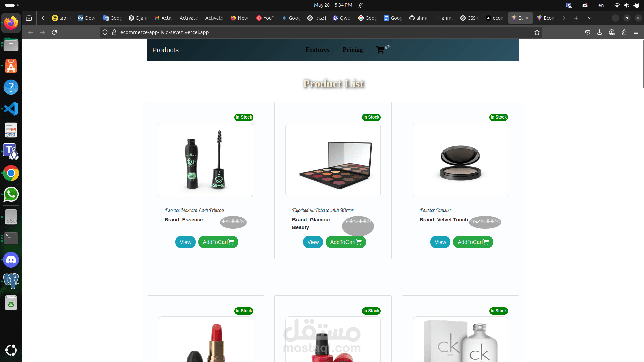
Task: Open the downloads panel
Action: pos(600,32)
